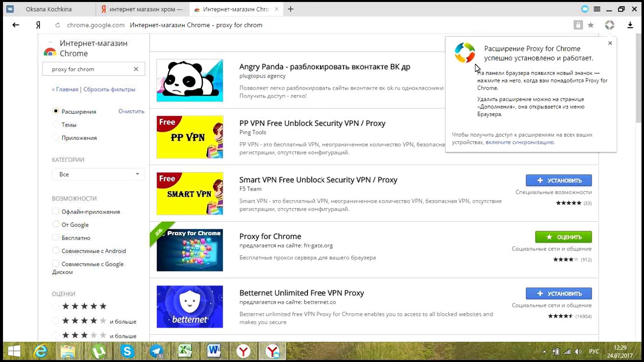Image resolution: width=644 pixels, height=362 pixels.
Task: Click Оценить button for Proxy for Chrome
Action: (563, 237)
